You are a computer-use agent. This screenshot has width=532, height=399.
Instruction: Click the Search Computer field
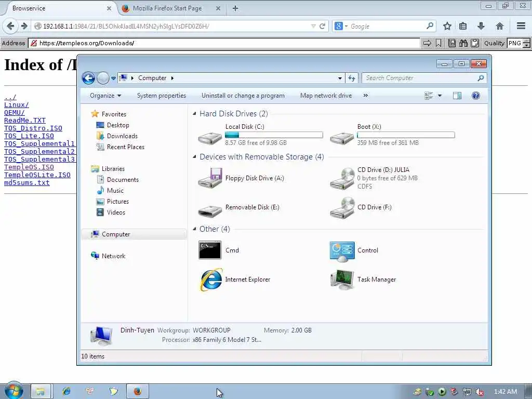pos(424,78)
